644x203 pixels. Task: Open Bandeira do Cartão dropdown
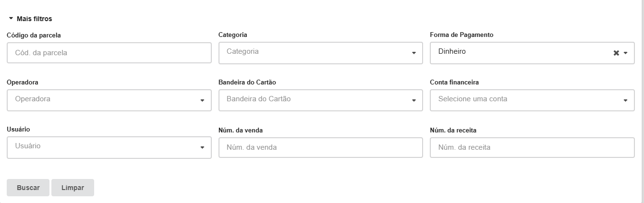click(320, 100)
